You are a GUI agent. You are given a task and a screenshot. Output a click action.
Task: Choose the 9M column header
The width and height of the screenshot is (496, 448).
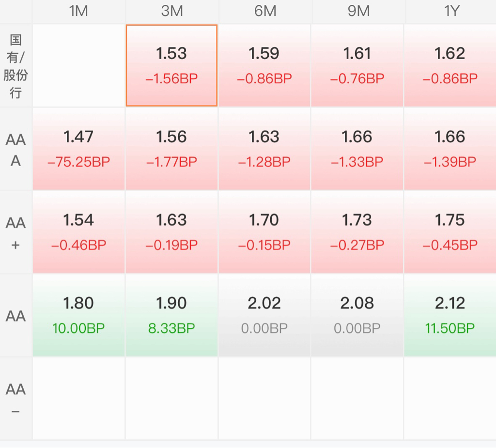point(357,11)
